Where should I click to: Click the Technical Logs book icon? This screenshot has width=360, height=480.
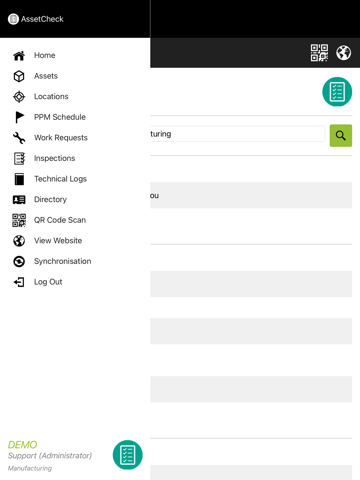pyautogui.click(x=19, y=179)
